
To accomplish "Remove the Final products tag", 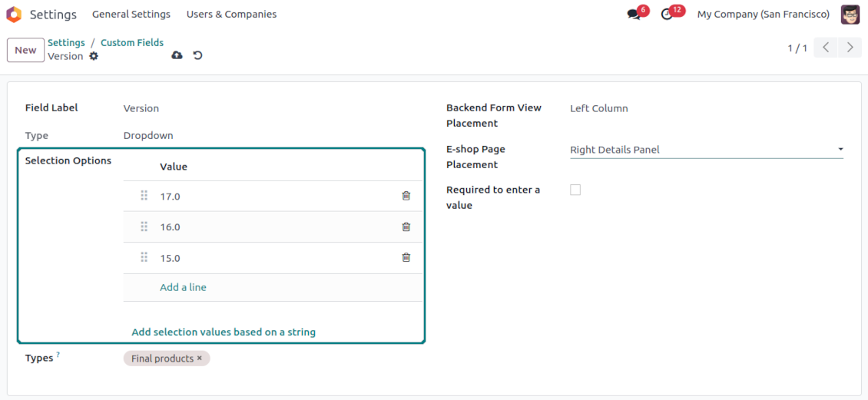I will point(200,359).
